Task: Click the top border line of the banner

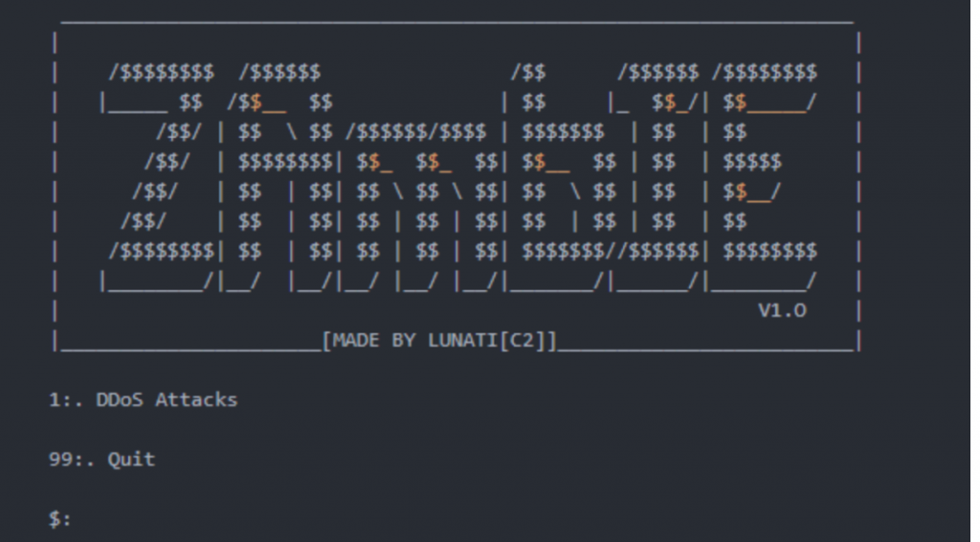Action: pos(457,23)
